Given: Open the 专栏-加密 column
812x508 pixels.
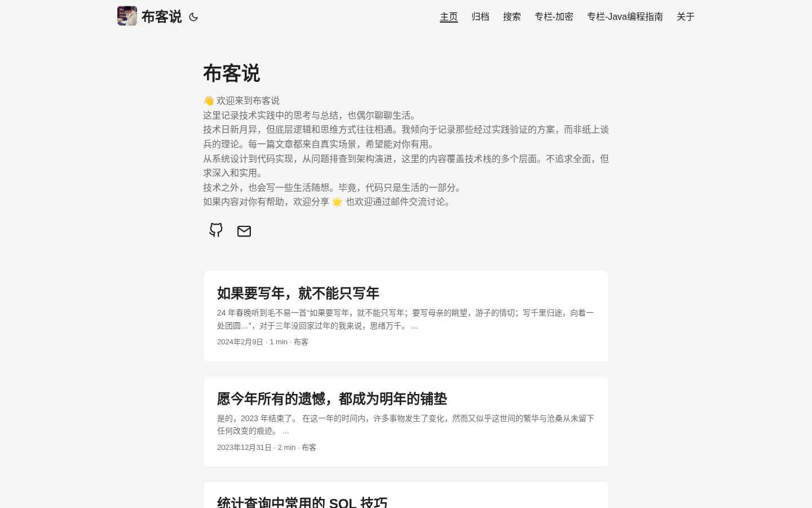Looking at the screenshot, I should tap(554, 17).
